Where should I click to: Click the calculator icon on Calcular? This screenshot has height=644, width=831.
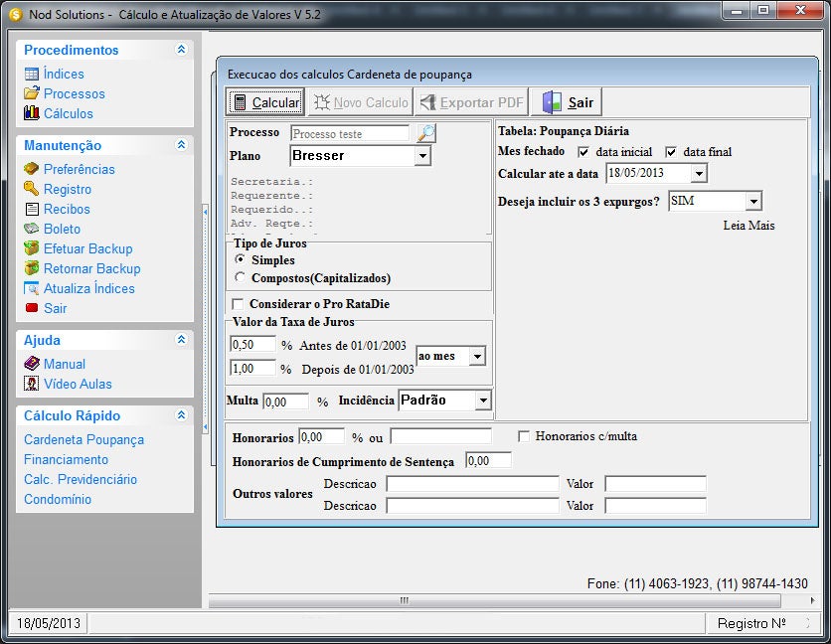coord(240,102)
